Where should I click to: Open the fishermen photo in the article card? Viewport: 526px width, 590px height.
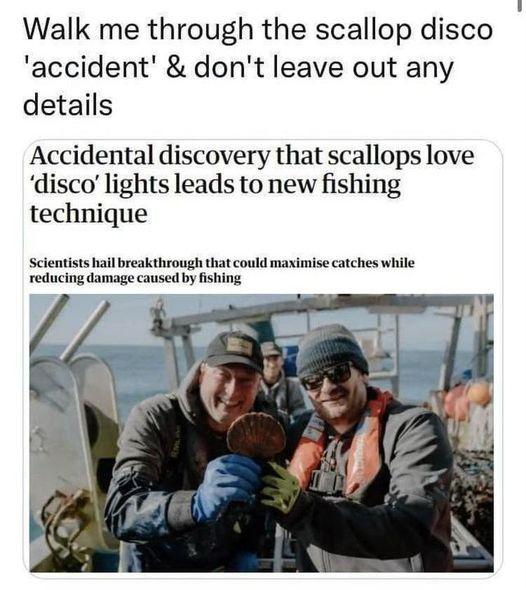click(261, 433)
